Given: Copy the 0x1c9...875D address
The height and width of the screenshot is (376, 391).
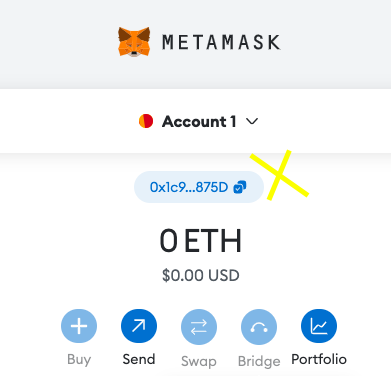Looking at the screenshot, I should pyautogui.click(x=199, y=187).
